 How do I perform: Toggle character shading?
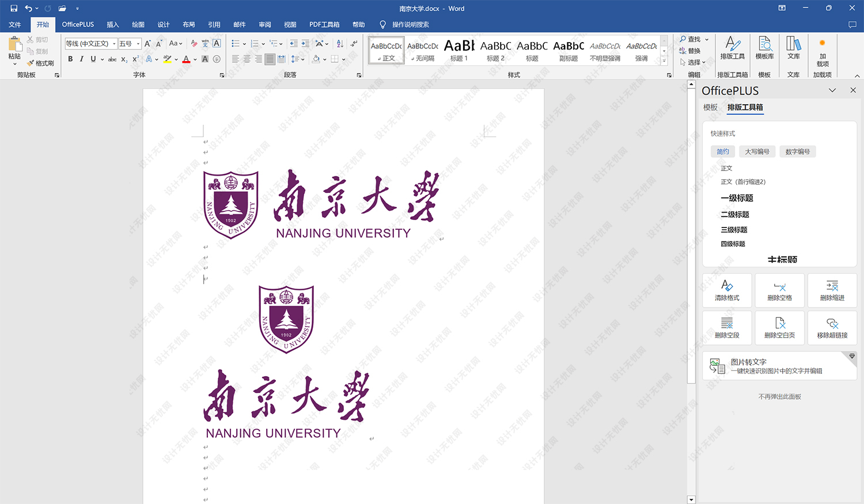point(205,59)
